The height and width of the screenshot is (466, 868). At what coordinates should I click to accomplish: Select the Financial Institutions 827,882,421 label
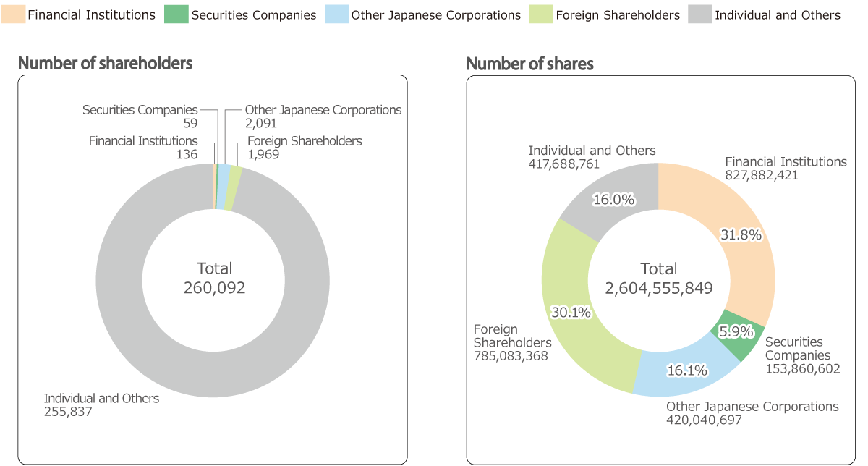tap(786, 168)
